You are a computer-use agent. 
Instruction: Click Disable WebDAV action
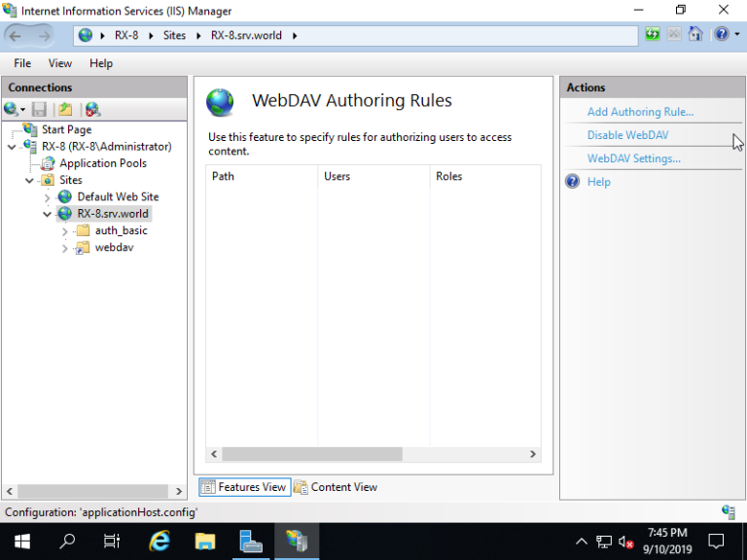pos(628,135)
